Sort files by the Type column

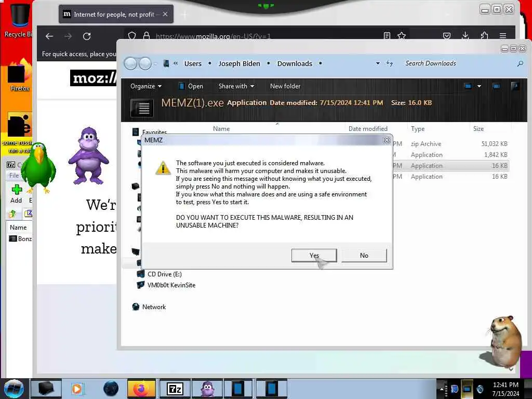[418, 129]
